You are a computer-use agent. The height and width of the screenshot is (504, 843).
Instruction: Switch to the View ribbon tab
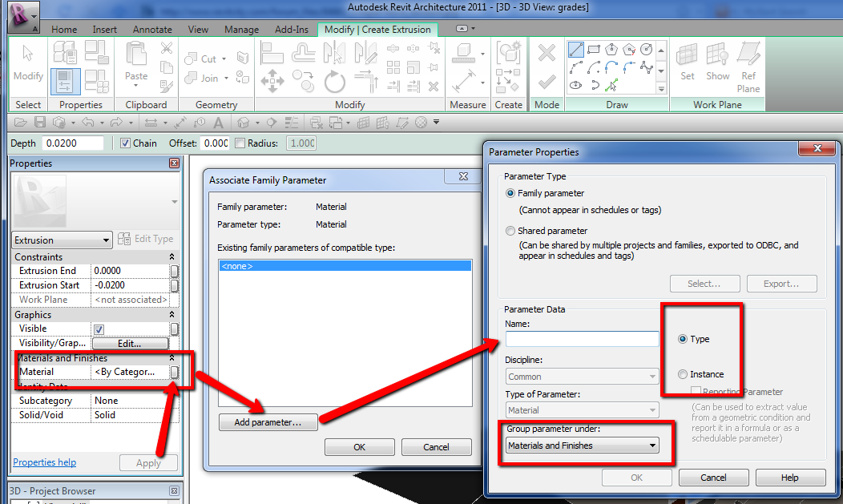[x=198, y=30]
